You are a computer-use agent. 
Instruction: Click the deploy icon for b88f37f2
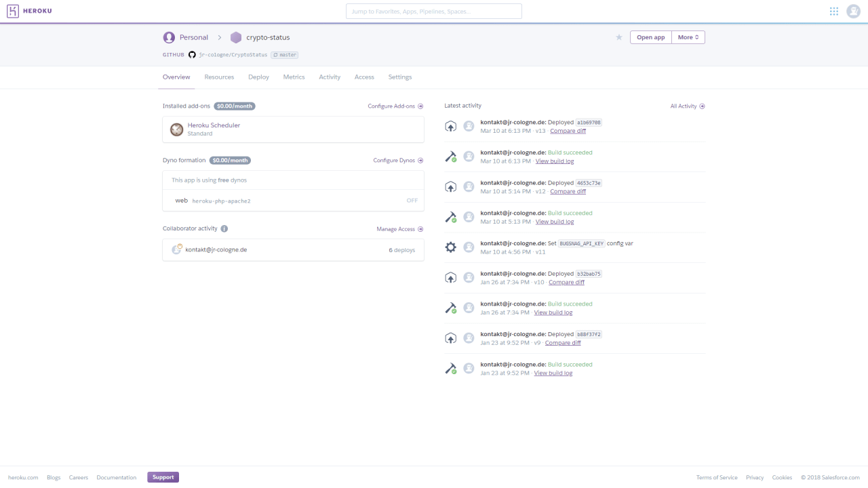[451, 338]
